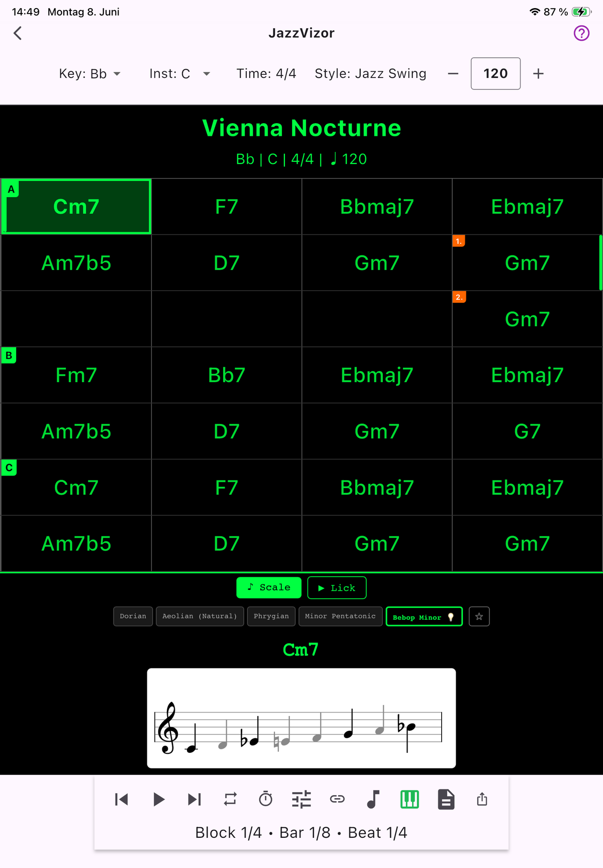This screenshot has width=603, height=868.
Task: Toggle loop repeat icon
Action: 230,799
